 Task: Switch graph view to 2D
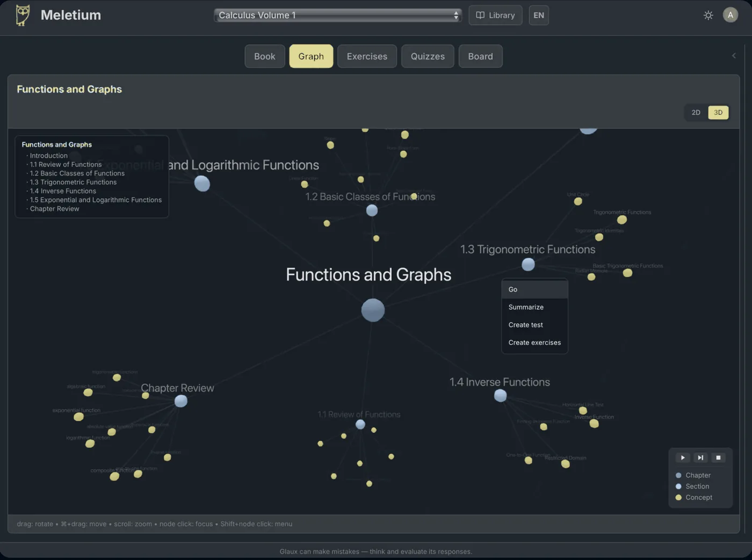click(696, 112)
